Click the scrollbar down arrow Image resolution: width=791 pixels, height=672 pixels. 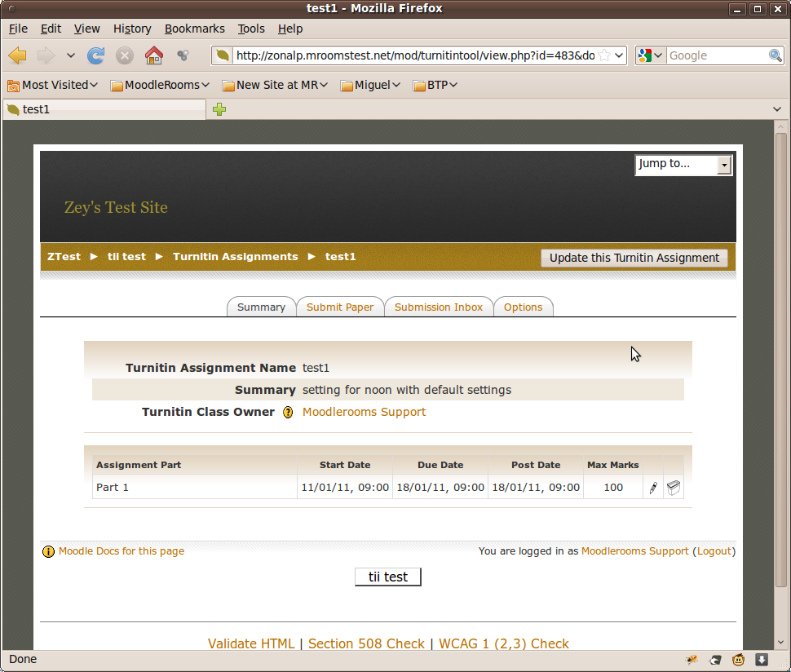[x=781, y=643]
